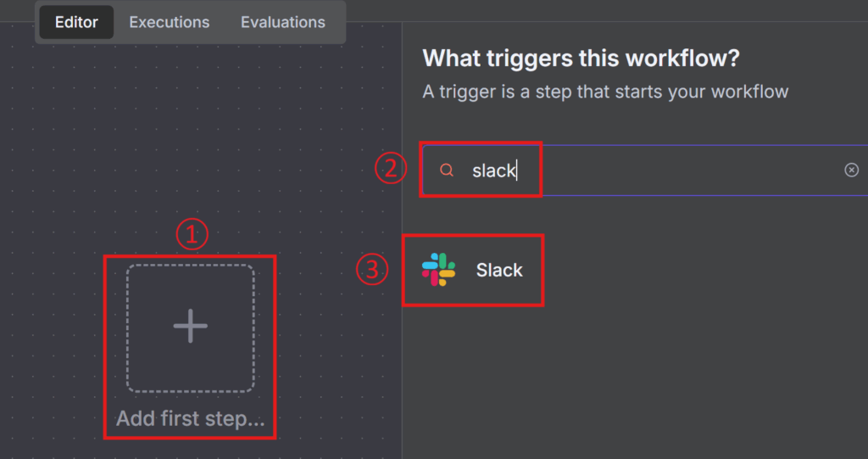Screen dimensions: 868x459
Task: Click the 'What triggers this workflow?' heading
Action: pos(581,59)
